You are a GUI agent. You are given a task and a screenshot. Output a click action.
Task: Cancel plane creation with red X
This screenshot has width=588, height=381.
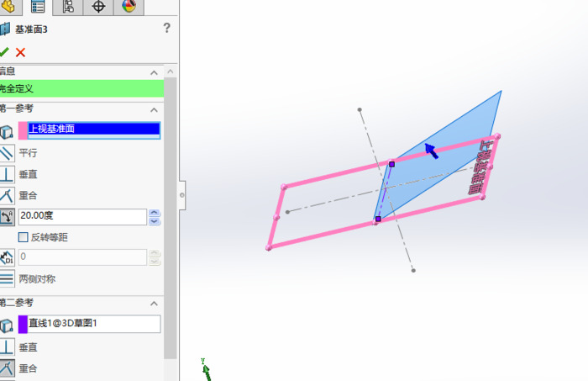(x=21, y=52)
